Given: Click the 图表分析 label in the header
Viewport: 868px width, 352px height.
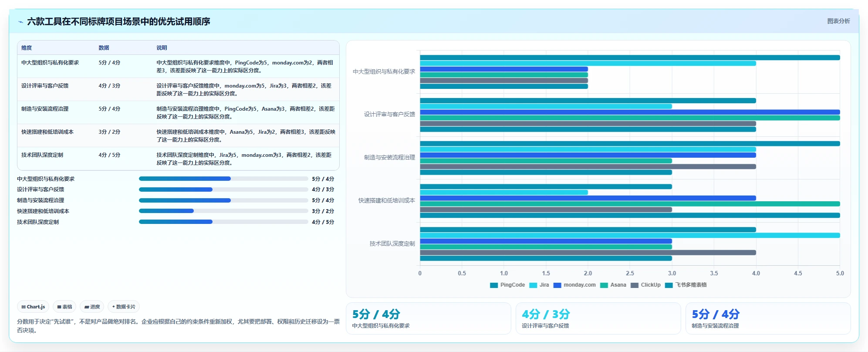Looking at the screenshot, I should 838,21.
